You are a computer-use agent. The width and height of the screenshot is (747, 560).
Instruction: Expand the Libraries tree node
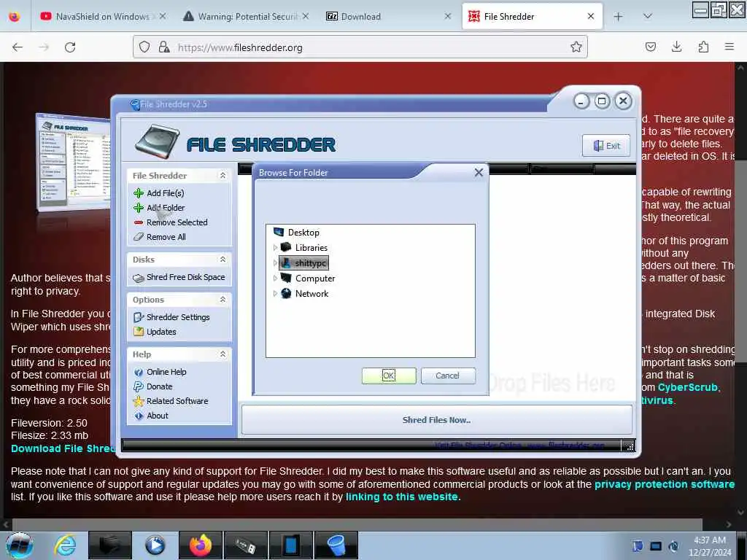(x=275, y=248)
